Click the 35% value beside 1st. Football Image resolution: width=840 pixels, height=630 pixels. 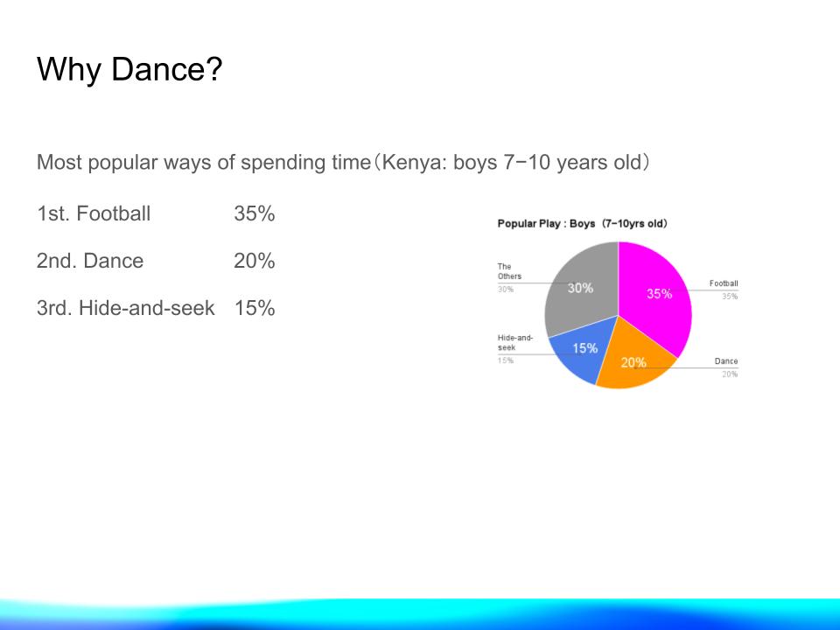pyautogui.click(x=254, y=213)
